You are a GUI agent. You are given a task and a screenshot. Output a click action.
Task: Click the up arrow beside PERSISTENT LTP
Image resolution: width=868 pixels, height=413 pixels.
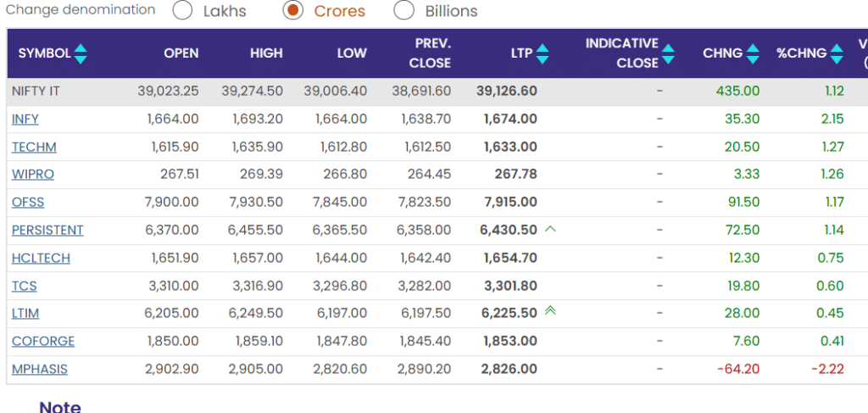point(551,229)
